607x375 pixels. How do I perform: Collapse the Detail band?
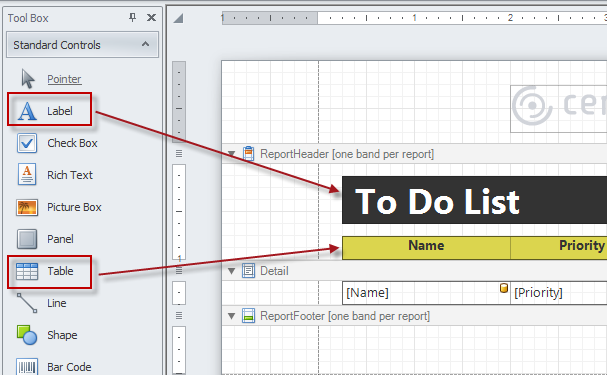click(x=231, y=271)
